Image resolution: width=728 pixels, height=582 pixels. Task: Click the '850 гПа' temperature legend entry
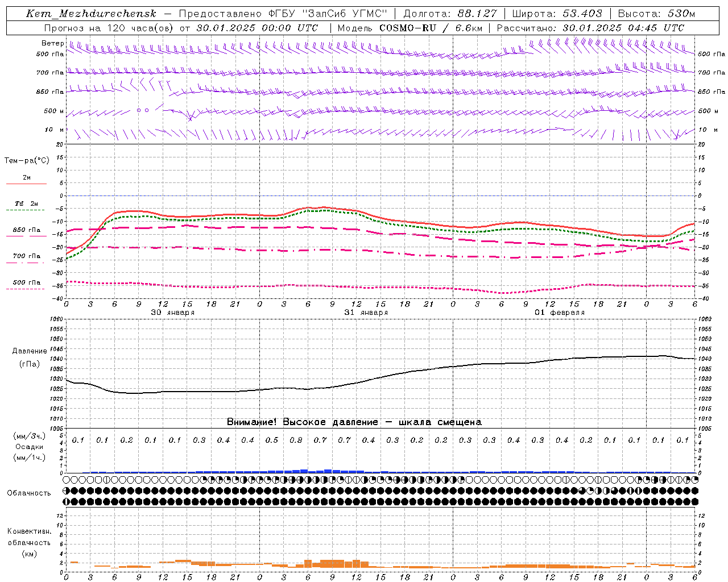[26, 230]
